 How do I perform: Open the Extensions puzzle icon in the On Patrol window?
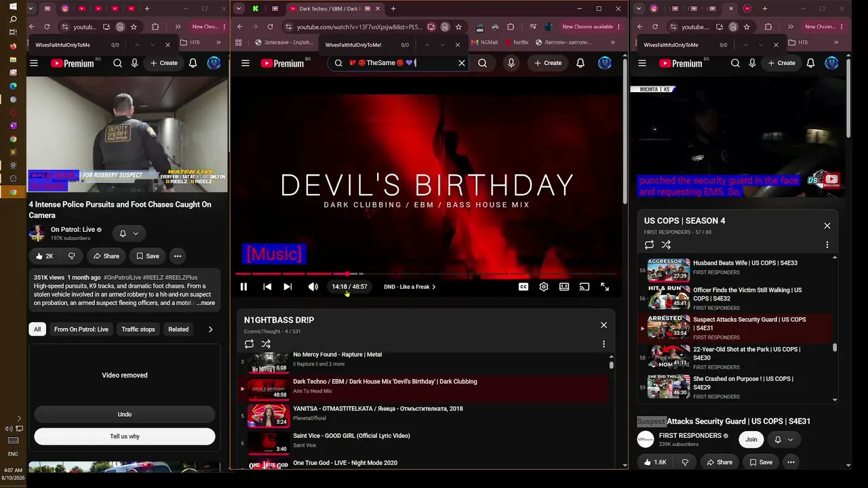155,27
